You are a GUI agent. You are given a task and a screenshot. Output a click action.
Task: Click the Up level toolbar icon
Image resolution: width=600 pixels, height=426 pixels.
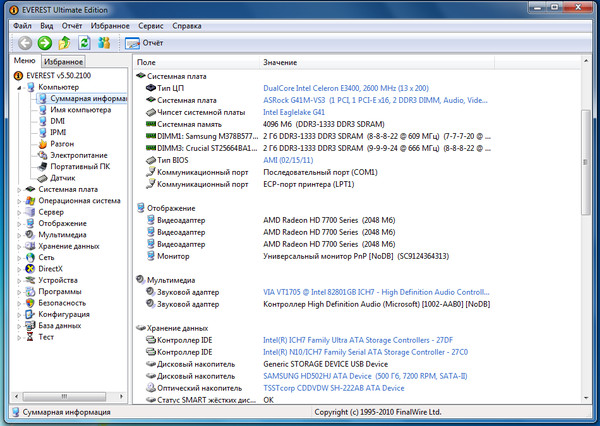click(x=64, y=42)
